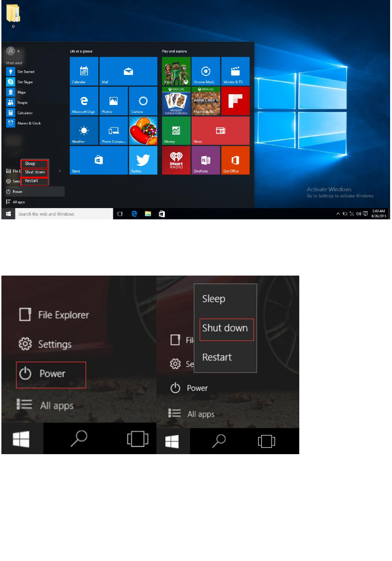Open the Store shopping bag on the taskbar
This screenshot has width=392, height=561.
[x=162, y=214]
